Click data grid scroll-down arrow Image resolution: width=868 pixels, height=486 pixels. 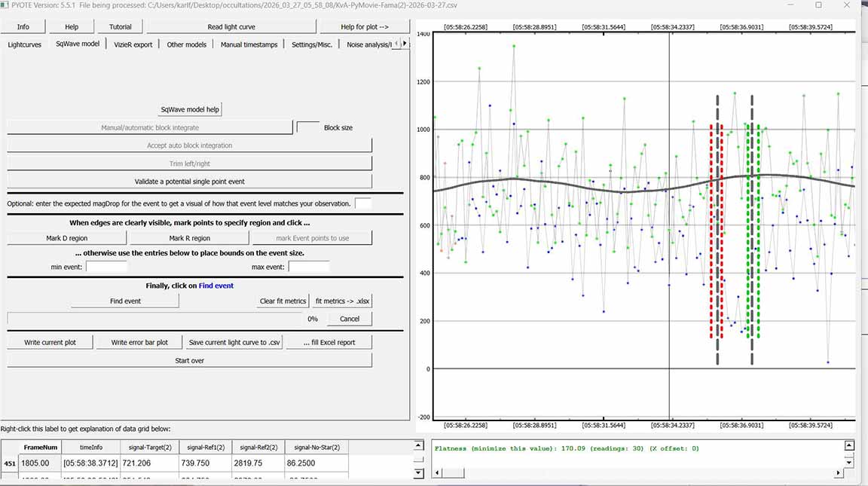coord(419,472)
